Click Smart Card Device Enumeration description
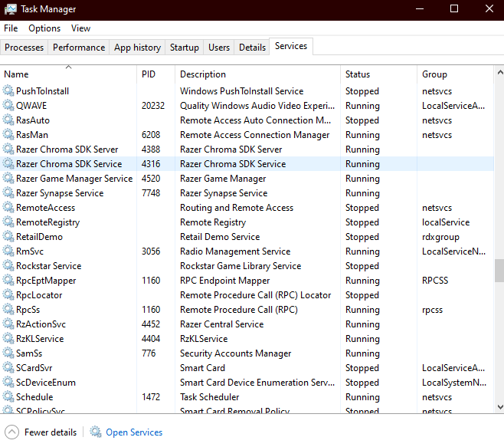The height and width of the screenshot is (447, 504). [x=257, y=383]
